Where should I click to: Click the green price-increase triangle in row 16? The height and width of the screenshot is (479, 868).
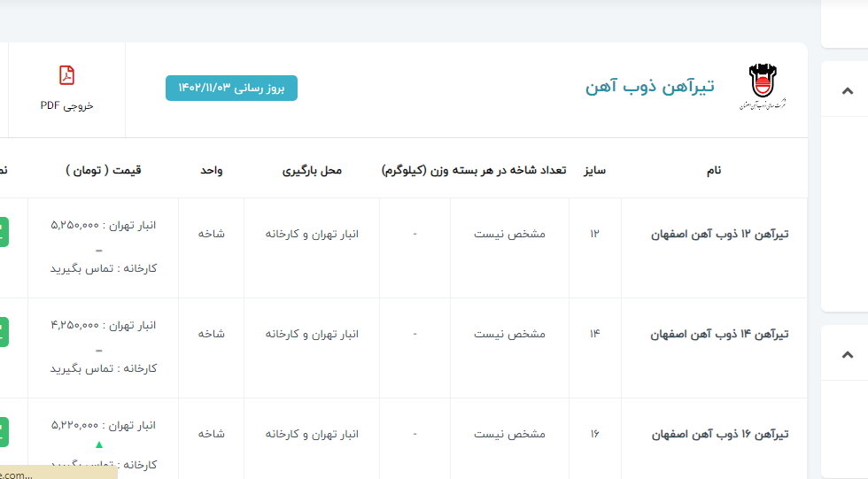99,444
